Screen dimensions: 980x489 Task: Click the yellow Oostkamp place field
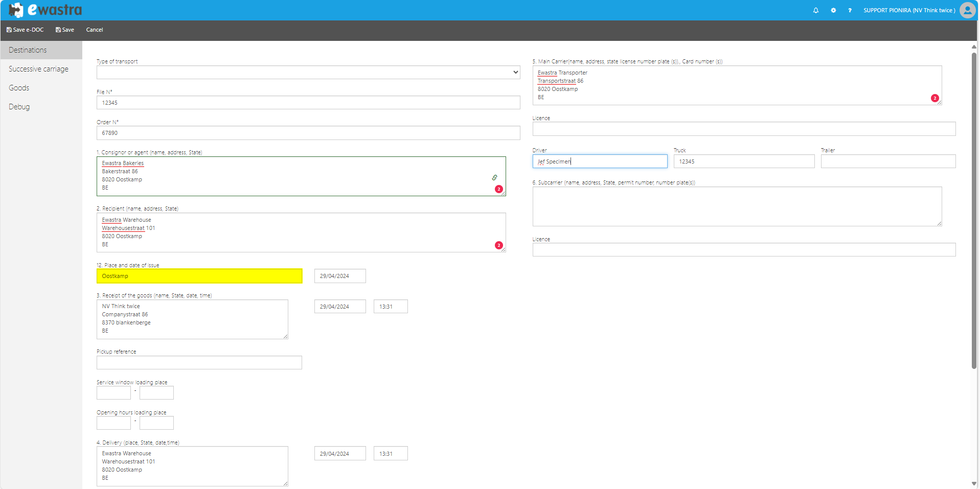(199, 276)
